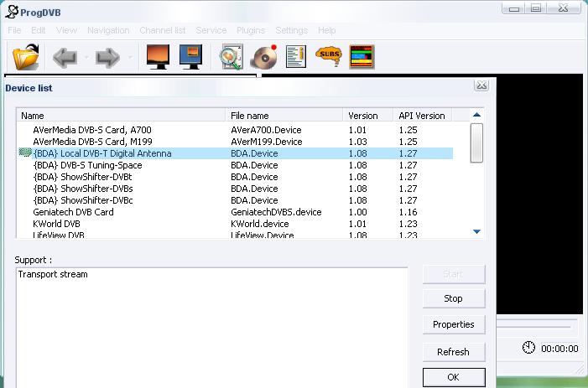Click the info document toolbar icon
588x388 pixels.
point(295,57)
